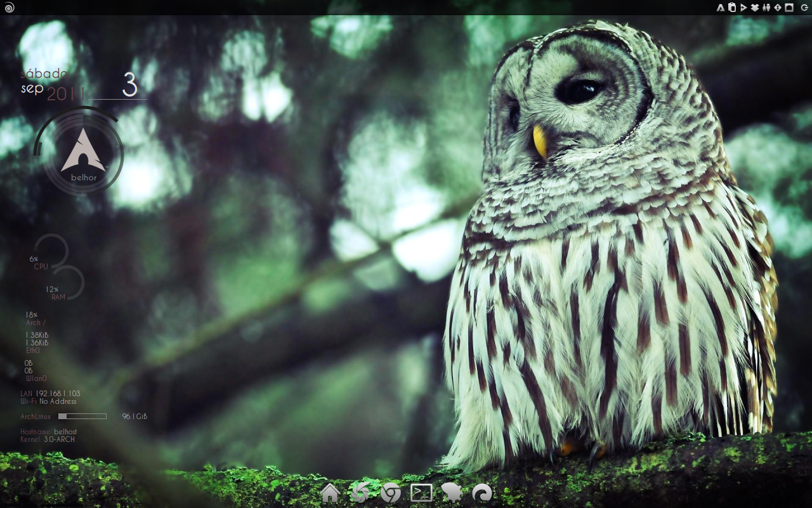This screenshot has width=812, height=508.
Task: Open the clipboard manager tray icon
Action: (x=732, y=8)
